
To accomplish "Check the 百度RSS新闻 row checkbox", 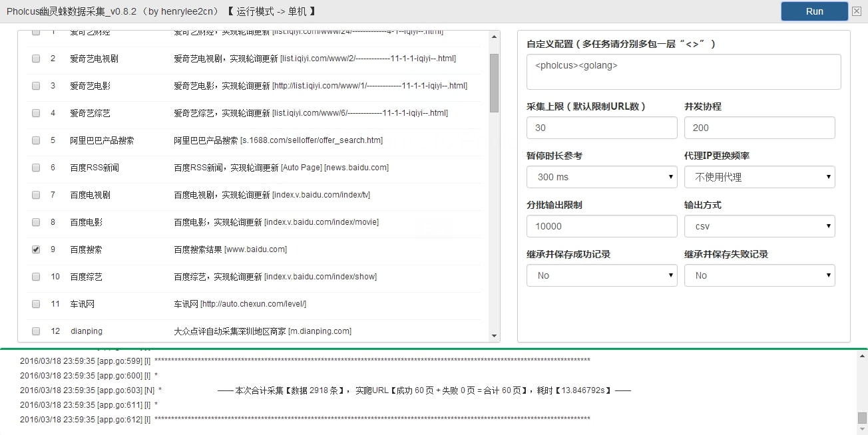I will [36, 168].
